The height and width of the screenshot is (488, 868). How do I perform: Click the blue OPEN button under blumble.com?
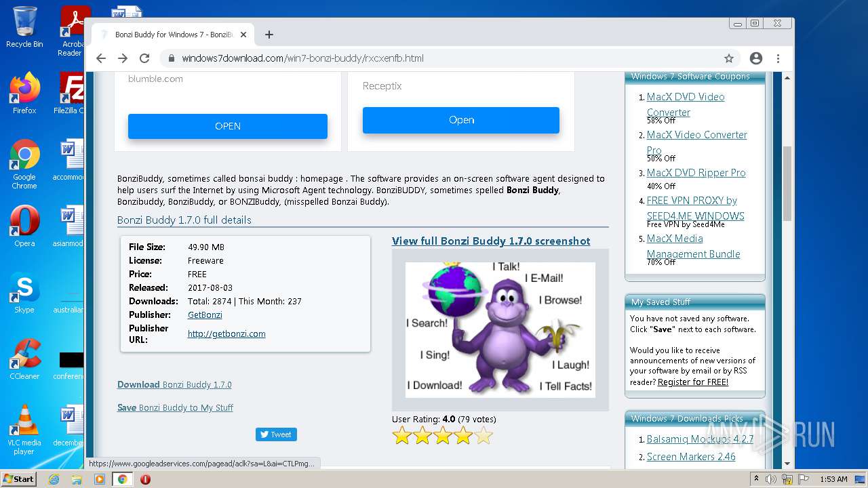[228, 126]
